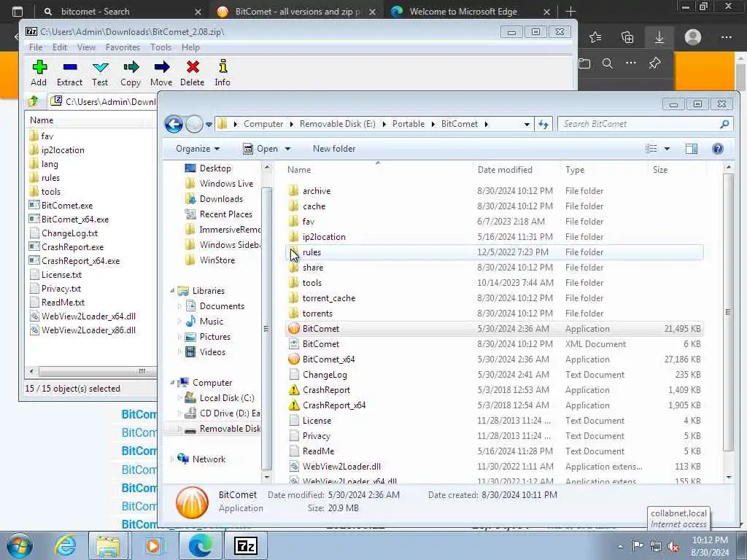Image resolution: width=747 pixels, height=560 pixels.
Task: Open Edge Favorites star icon
Action: coord(595,37)
